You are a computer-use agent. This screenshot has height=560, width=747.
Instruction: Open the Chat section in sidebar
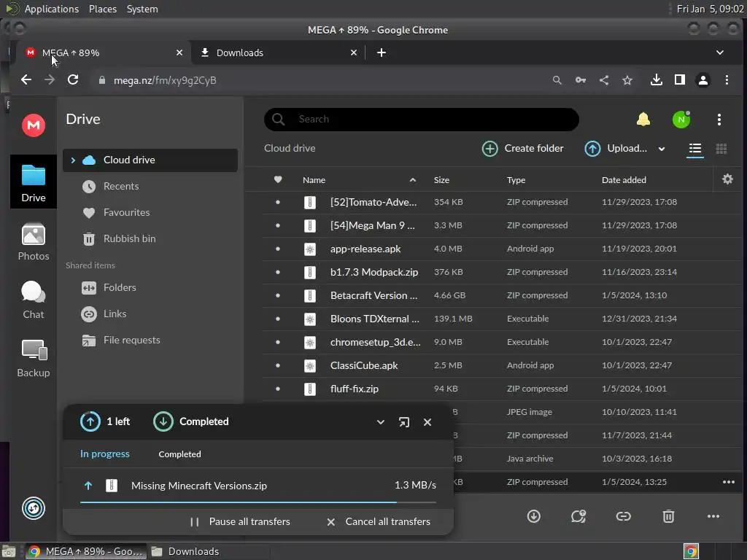[x=34, y=300]
